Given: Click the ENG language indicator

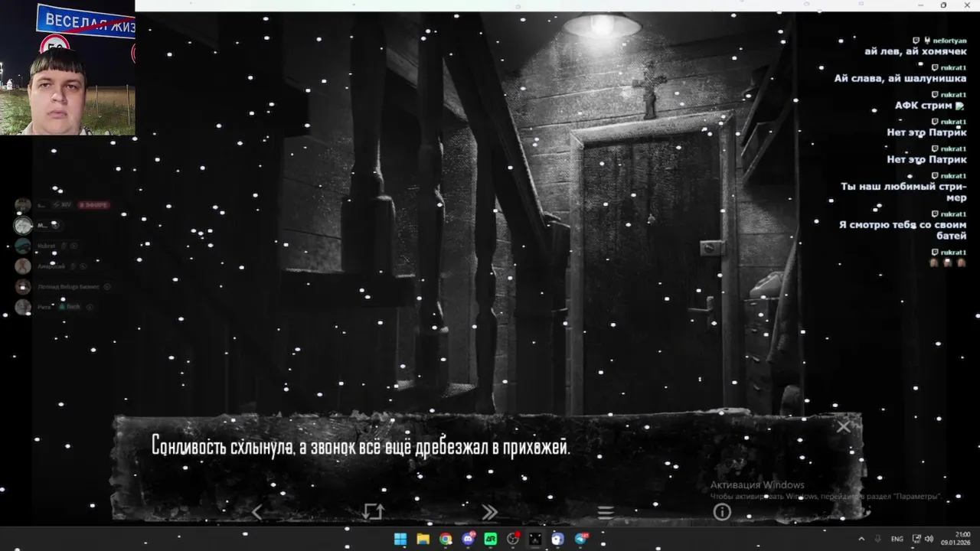Looking at the screenshot, I should (897, 539).
